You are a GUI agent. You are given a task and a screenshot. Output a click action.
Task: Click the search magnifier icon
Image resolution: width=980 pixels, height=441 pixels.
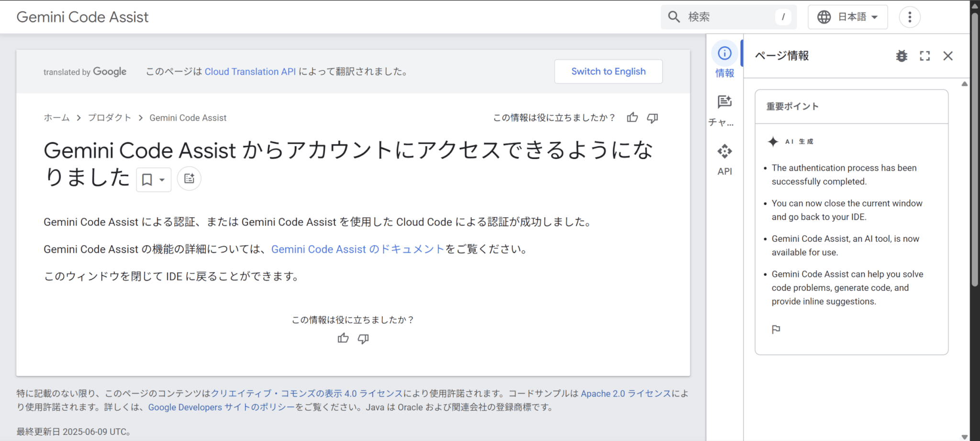tap(674, 17)
